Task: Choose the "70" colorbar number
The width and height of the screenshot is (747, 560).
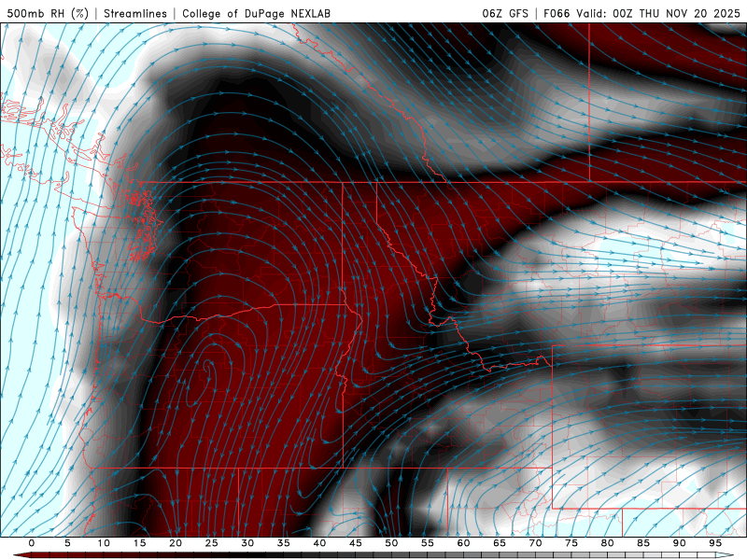Action: pos(535,543)
